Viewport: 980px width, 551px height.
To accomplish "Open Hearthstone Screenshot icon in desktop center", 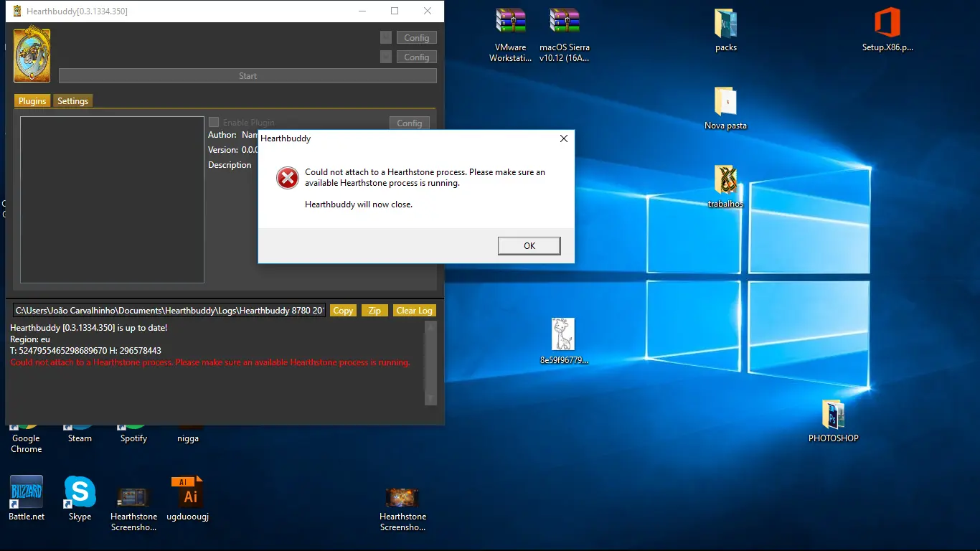I will (x=402, y=509).
